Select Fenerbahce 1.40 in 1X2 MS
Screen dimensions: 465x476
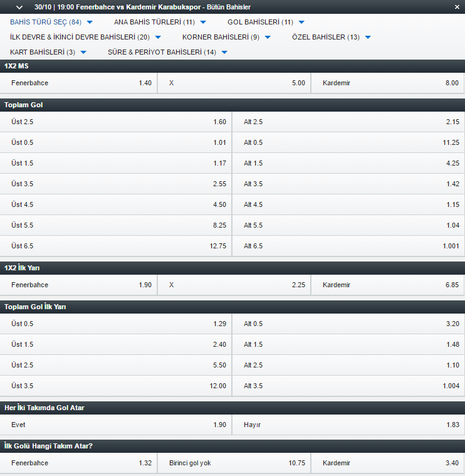78,83
